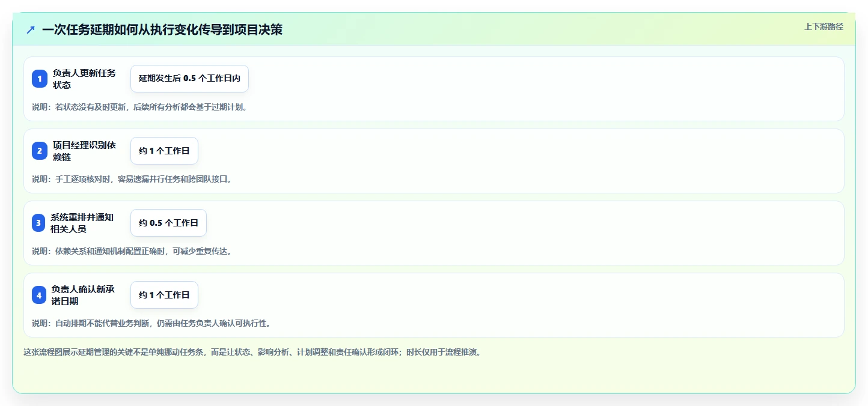Select the 负责人确认新承诺日期 step title
This screenshot has height=406, width=868.
(83, 295)
